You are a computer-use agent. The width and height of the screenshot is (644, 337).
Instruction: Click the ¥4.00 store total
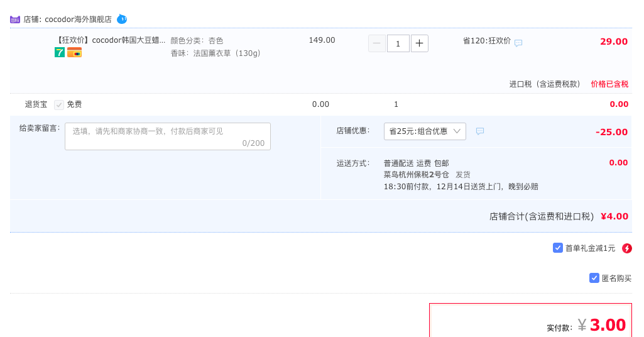click(614, 216)
